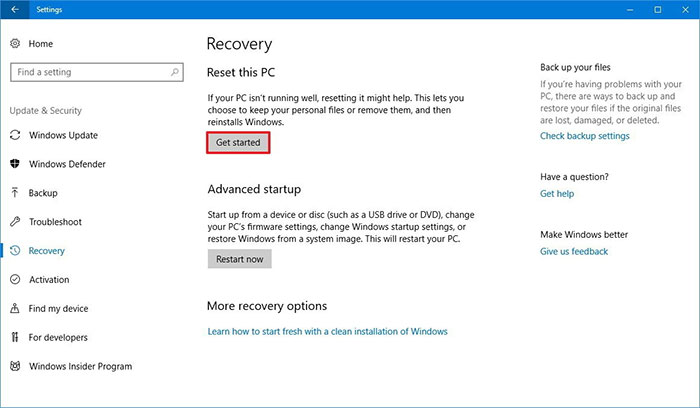Open the For developers section

click(x=58, y=337)
